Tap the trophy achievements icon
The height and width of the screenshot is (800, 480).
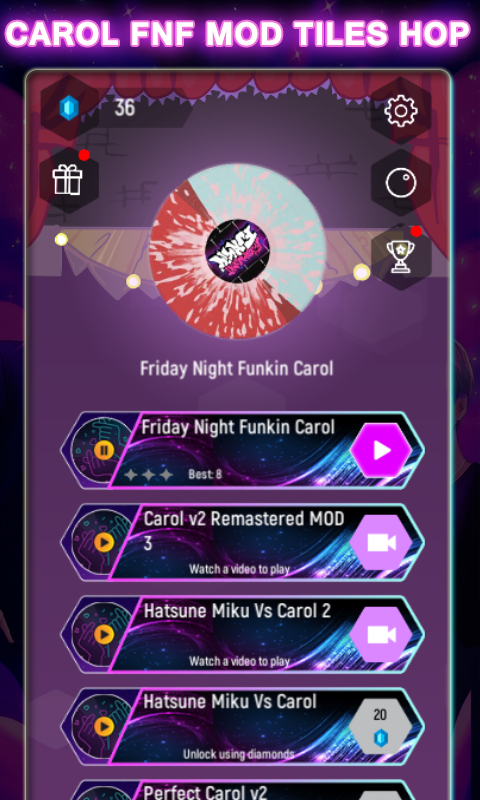point(400,256)
